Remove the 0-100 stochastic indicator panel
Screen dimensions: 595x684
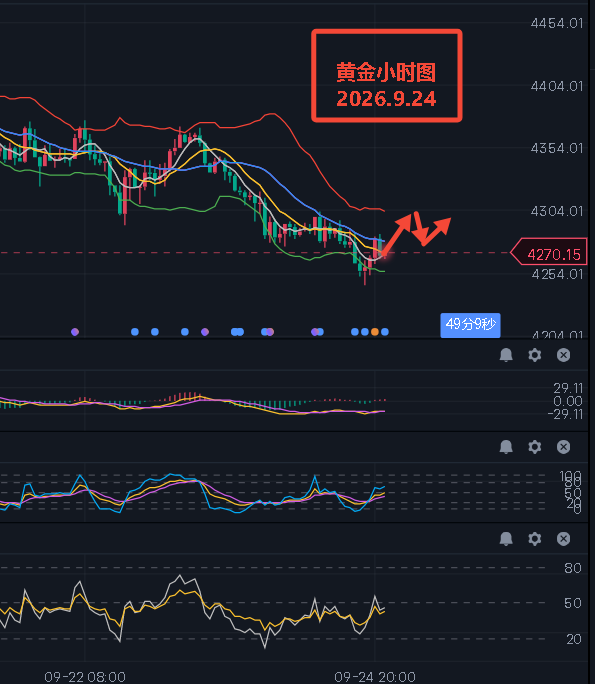click(x=564, y=447)
